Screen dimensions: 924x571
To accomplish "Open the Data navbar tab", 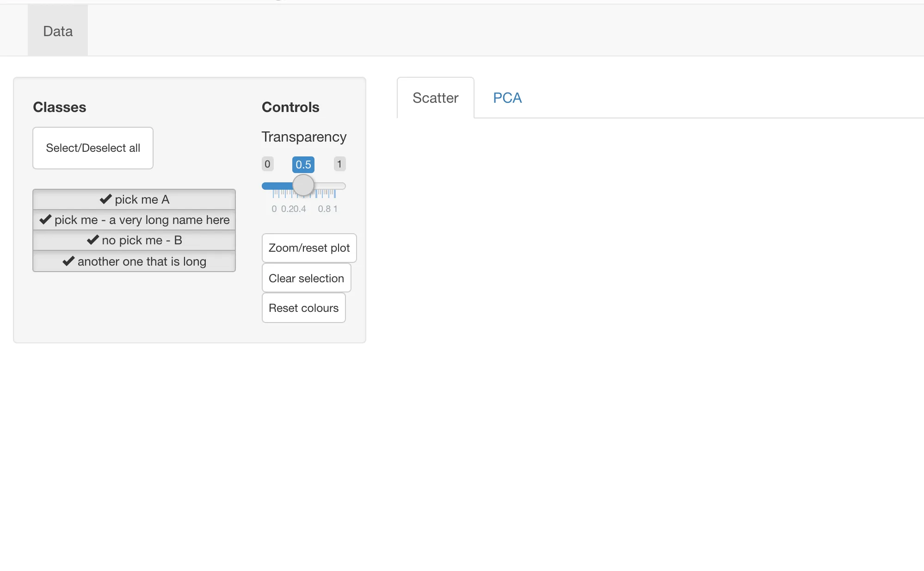I will coord(58,31).
